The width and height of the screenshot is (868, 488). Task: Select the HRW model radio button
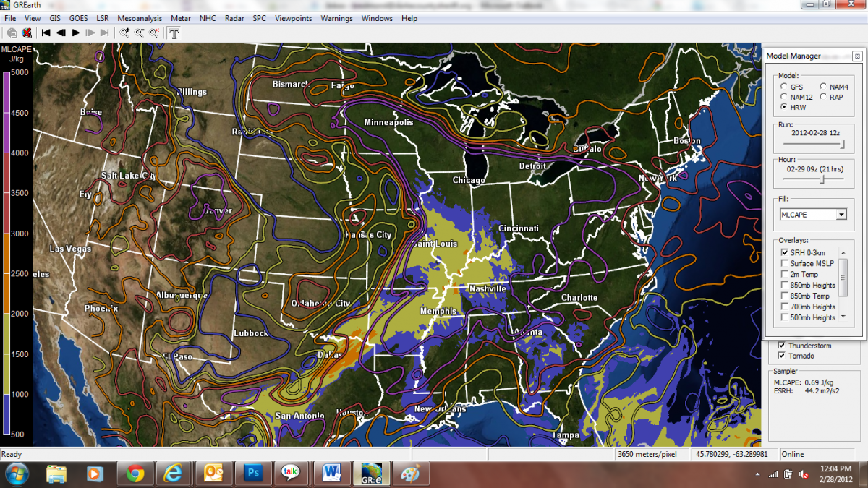[x=784, y=107]
